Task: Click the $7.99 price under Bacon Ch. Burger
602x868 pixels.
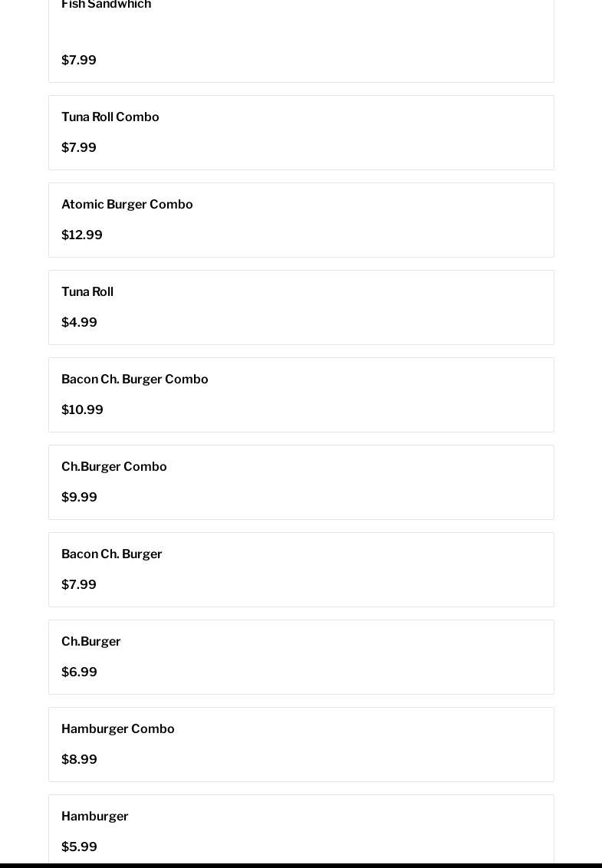Action: (x=79, y=584)
